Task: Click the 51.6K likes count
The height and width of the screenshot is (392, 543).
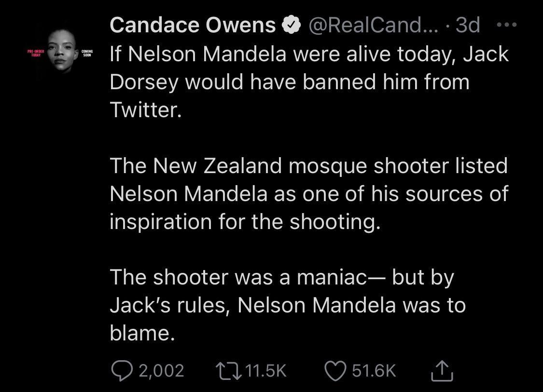Action: coord(374,370)
